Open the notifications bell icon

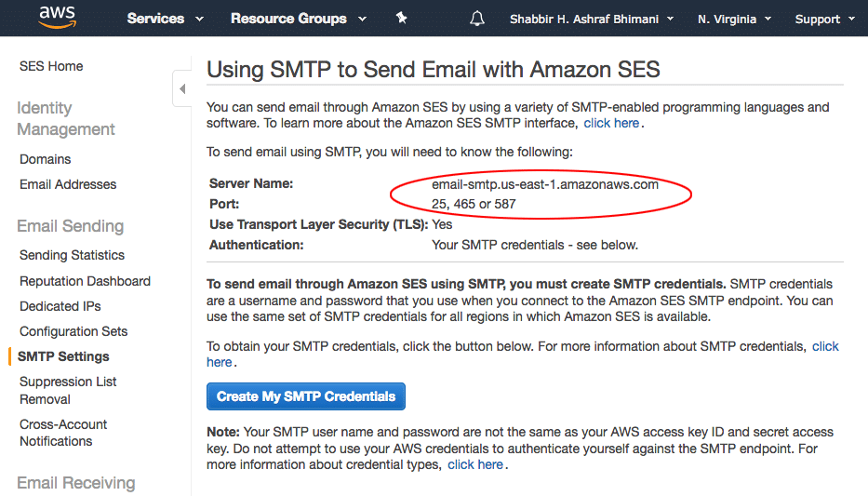click(x=476, y=19)
